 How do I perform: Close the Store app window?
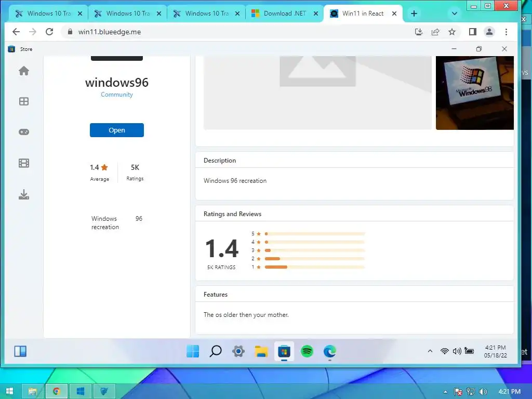click(x=504, y=49)
